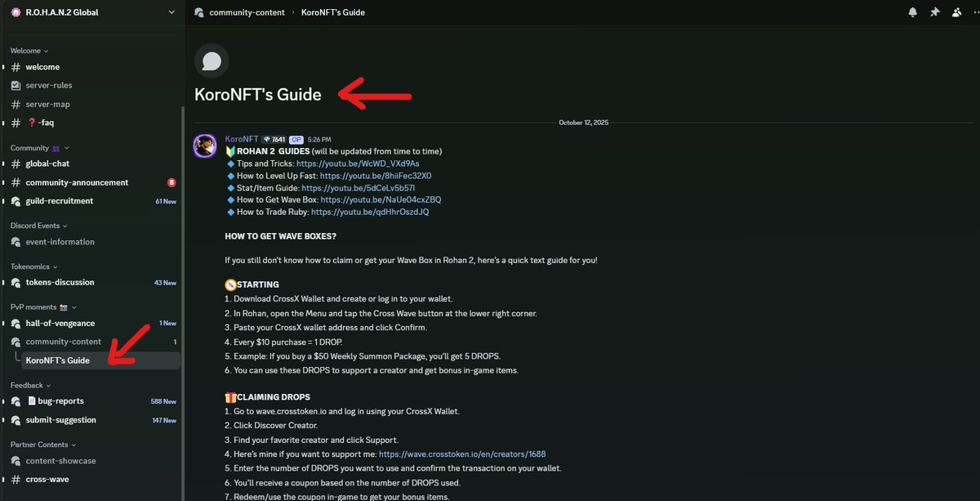Collapse the Community category
The height and width of the screenshot is (501, 980).
40,148
